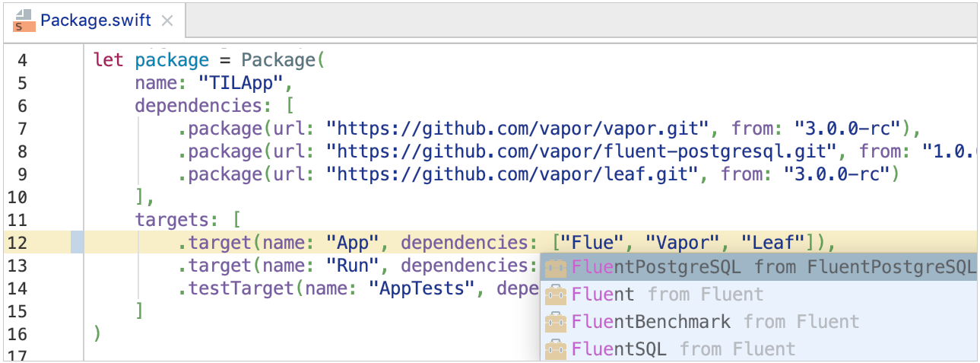Click the package icon next to FluentSQL
This screenshot has width=980, height=363.
point(557,349)
